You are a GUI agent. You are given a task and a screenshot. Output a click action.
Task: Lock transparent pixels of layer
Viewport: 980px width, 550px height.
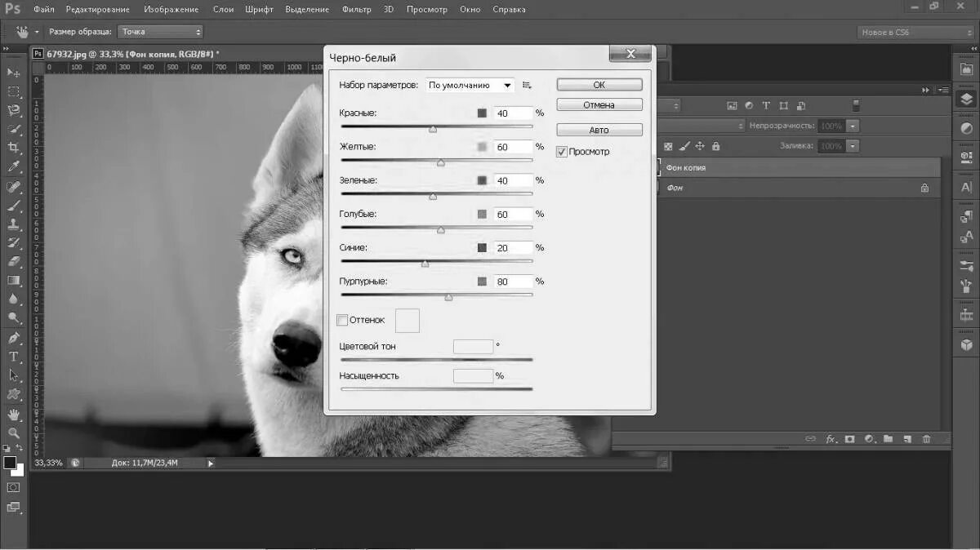(x=668, y=146)
